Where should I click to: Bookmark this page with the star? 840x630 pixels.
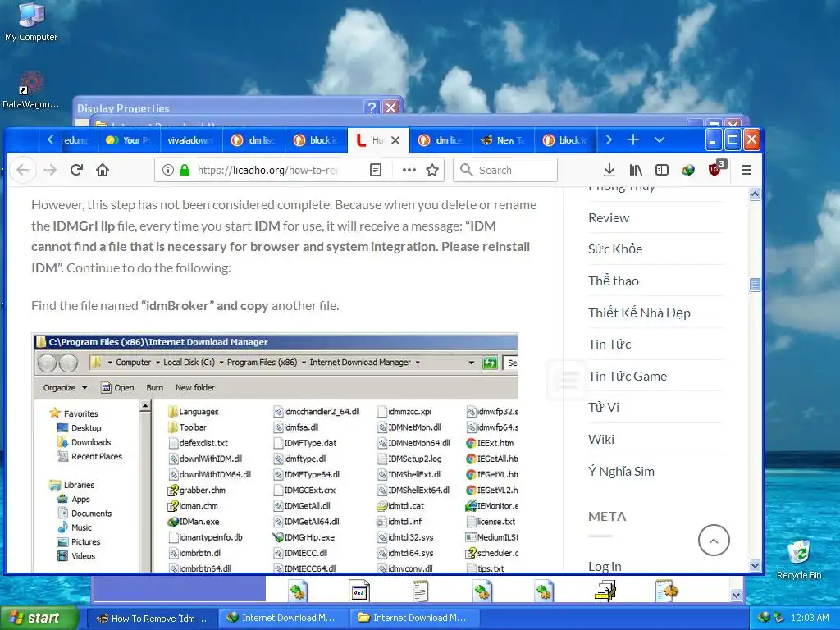click(432, 171)
